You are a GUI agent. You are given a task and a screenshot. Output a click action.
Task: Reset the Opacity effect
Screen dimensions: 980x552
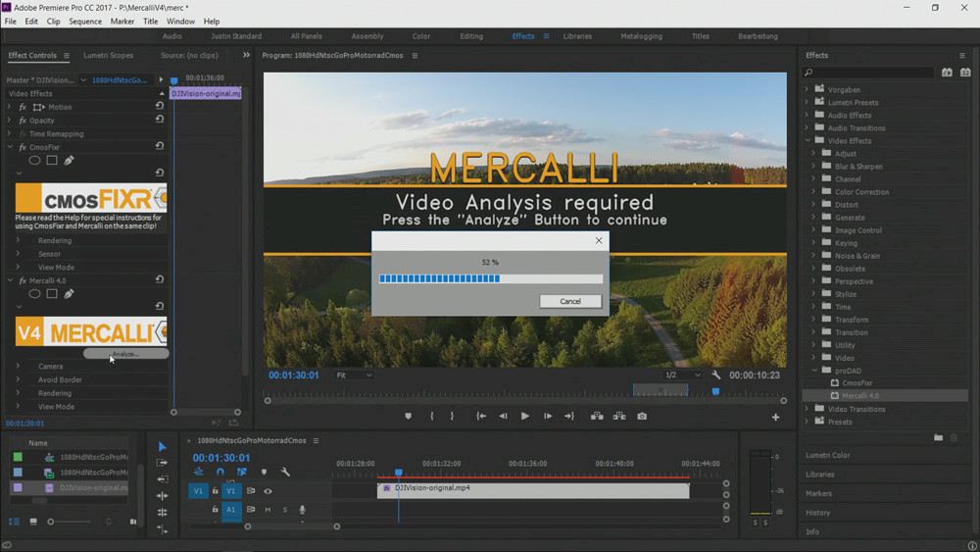[x=160, y=120]
